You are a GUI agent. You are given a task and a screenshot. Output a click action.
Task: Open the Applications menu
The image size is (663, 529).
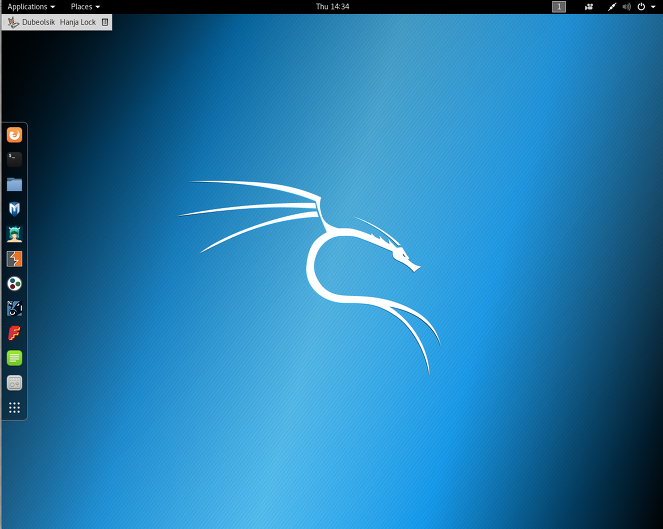[31, 7]
